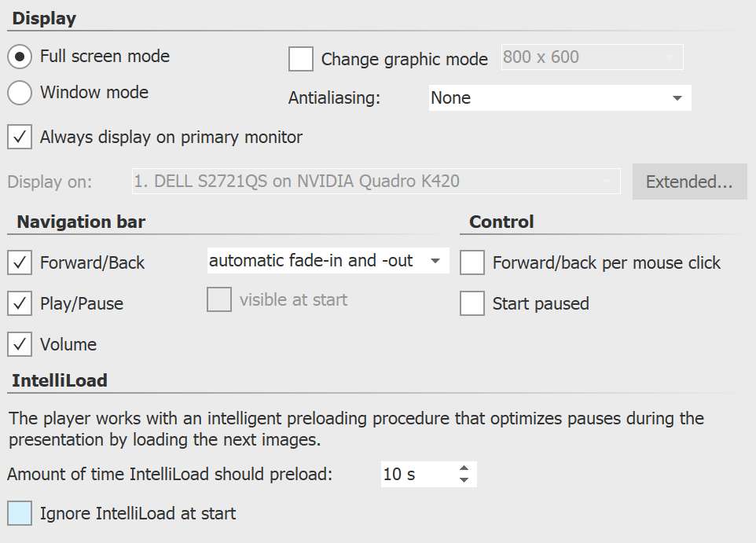Disable the Play/Pause control
The image size is (756, 543).
tap(20, 303)
